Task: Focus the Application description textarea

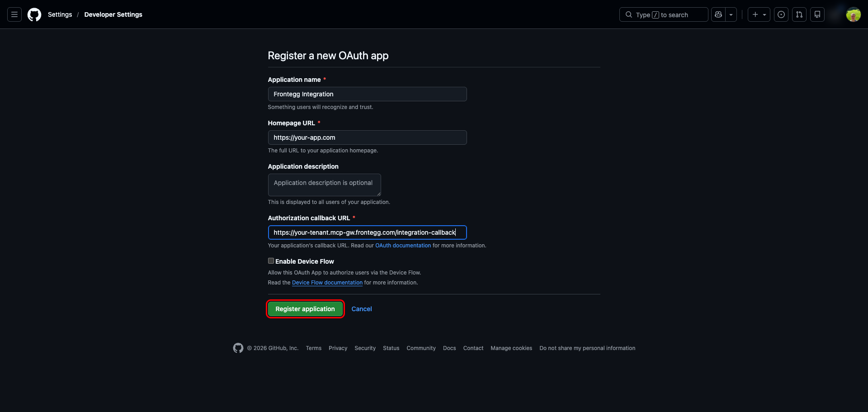Action: click(x=324, y=185)
